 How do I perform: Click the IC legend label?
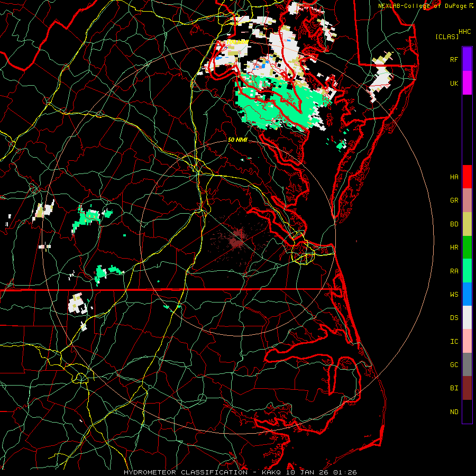[x=454, y=342]
